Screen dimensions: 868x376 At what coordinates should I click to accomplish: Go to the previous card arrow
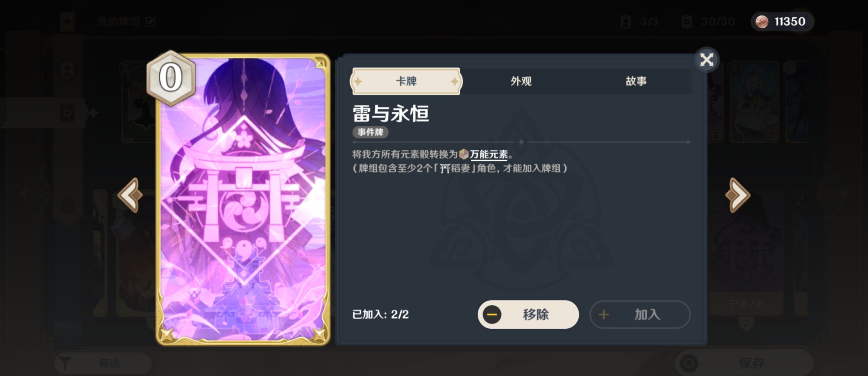pos(130,195)
